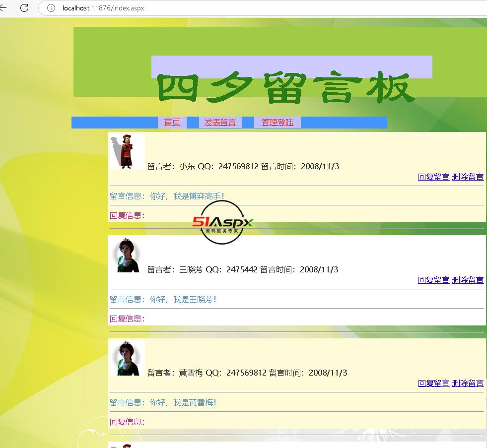This screenshot has height=448, width=487.
Task: Click 回复留言 for 小东's message
Action: [x=433, y=177]
